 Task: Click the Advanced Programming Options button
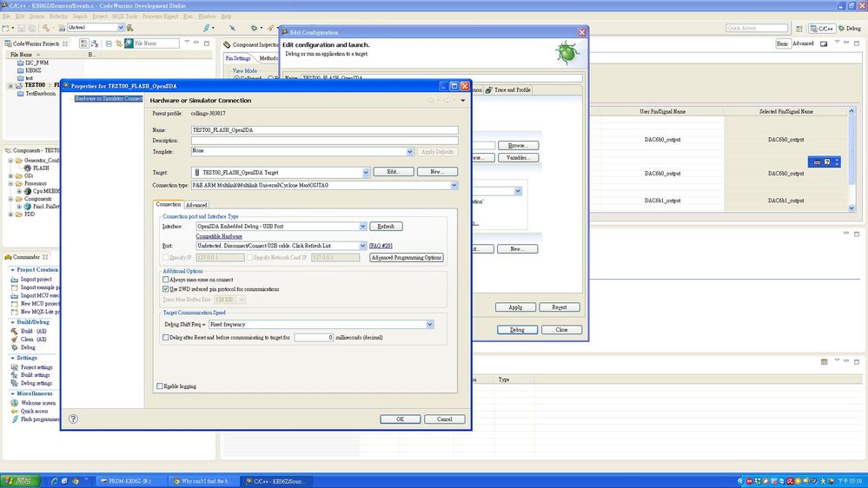tap(407, 257)
